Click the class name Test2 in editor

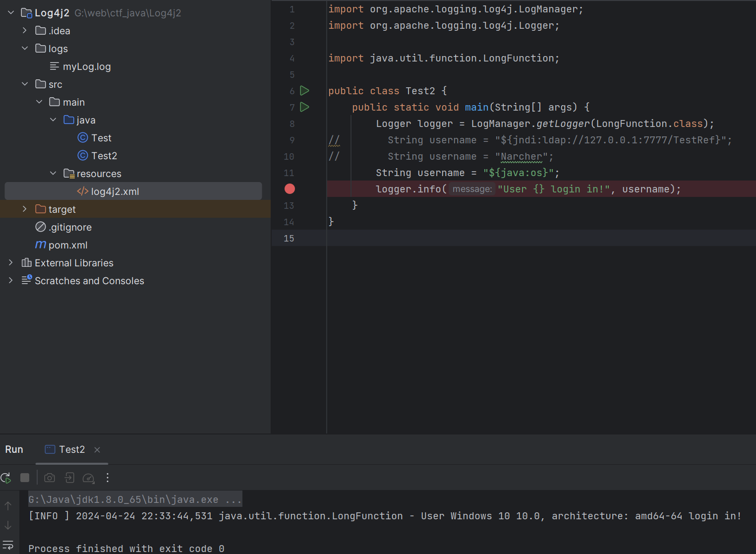tap(420, 91)
